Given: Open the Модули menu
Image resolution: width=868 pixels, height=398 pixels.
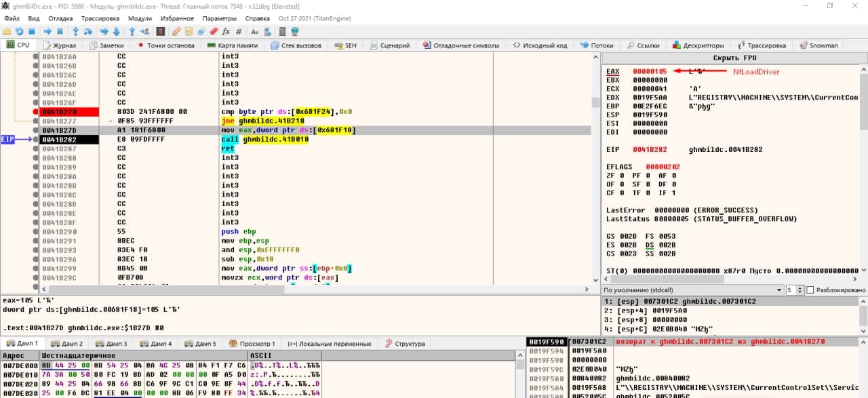Looking at the screenshot, I should [140, 18].
